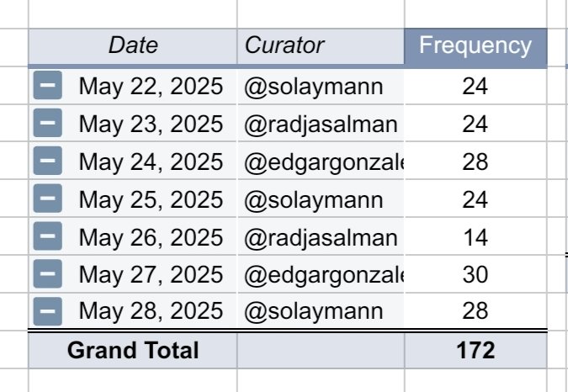The width and height of the screenshot is (568, 392).
Task: Collapse the May 28, 2025 row group
Action: [49, 311]
